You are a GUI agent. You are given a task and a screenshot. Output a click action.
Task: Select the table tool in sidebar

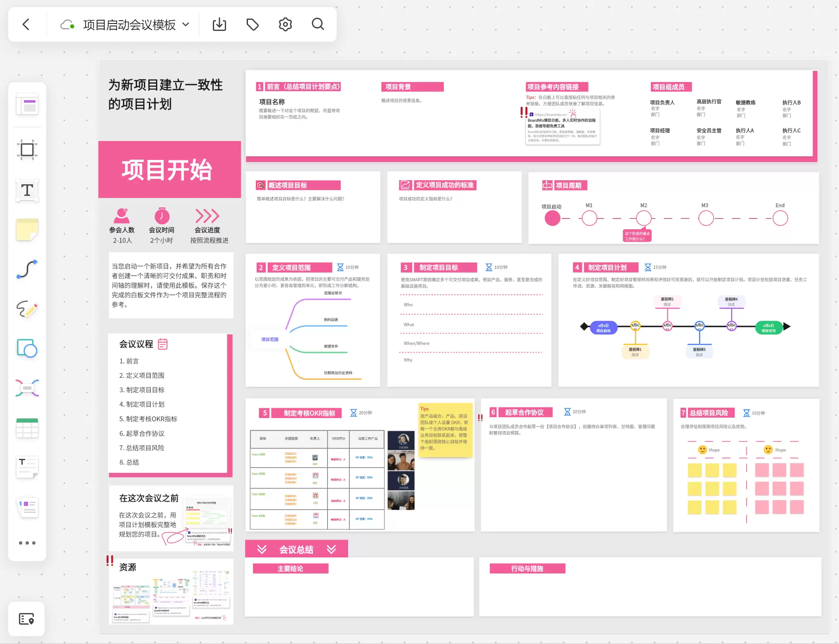click(x=27, y=428)
